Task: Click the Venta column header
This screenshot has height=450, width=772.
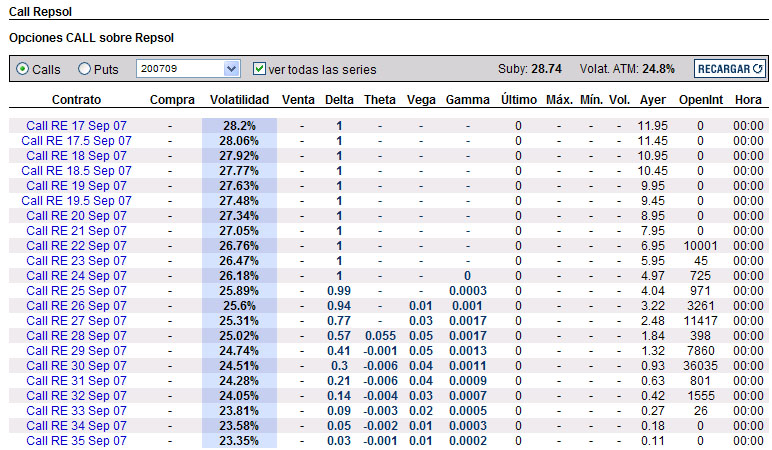Action: click(x=298, y=100)
